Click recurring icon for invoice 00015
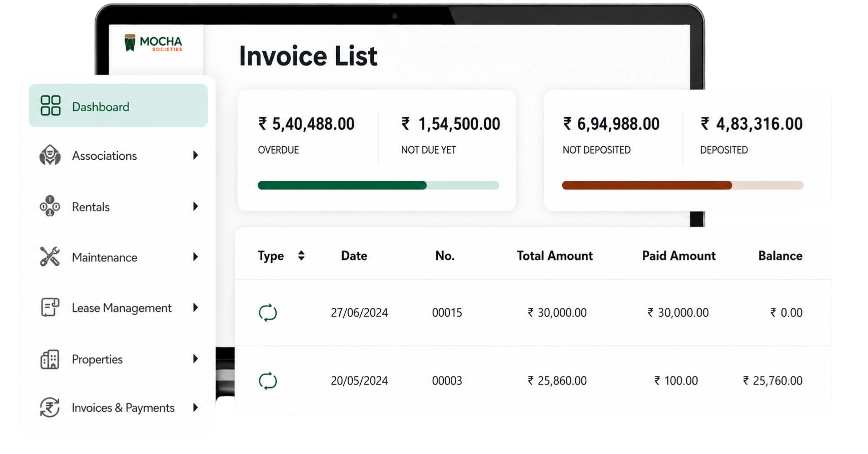The width and height of the screenshot is (868, 454). (268, 313)
